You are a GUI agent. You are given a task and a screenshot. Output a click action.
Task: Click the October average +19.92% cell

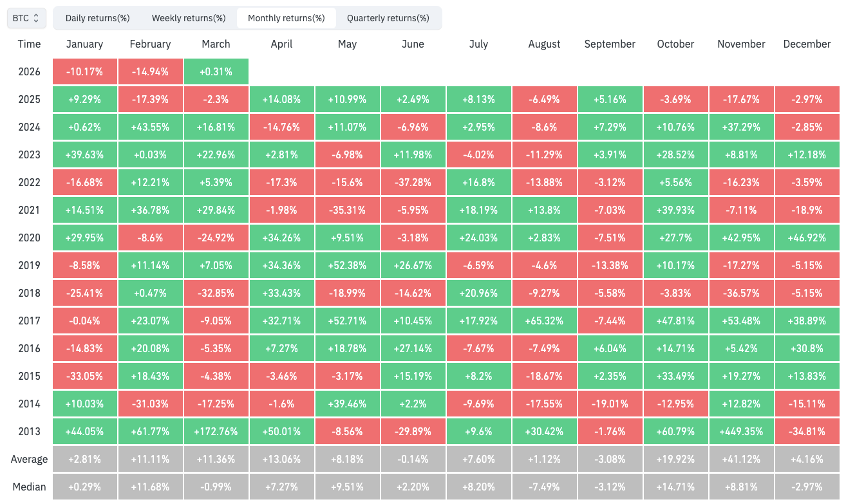pyautogui.click(x=675, y=459)
